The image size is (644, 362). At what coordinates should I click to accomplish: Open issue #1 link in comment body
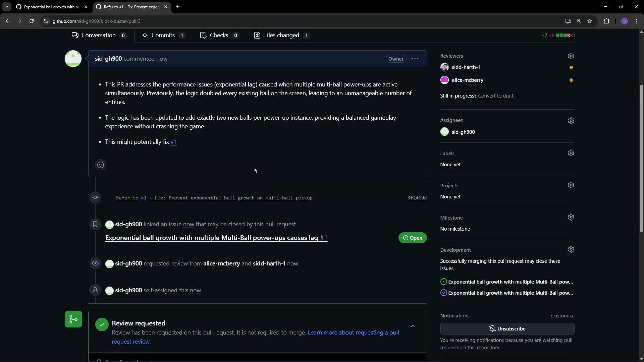[x=174, y=142]
